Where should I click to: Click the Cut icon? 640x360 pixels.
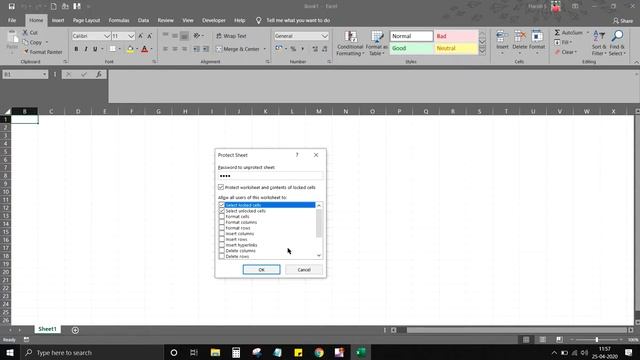coord(26,32)
